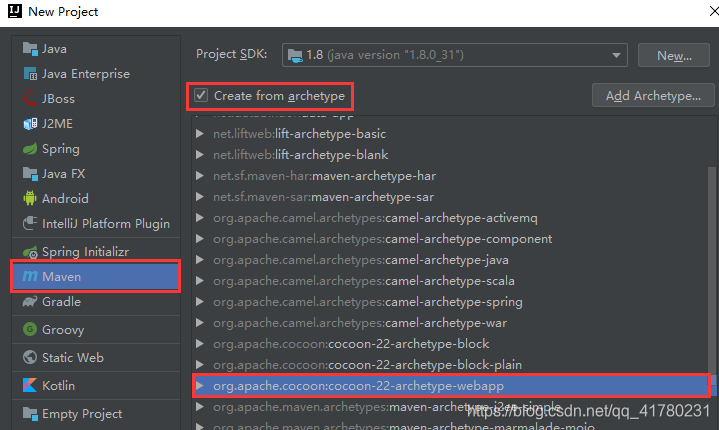719x430 pixels.
Task: Expand cocoon-22-archetype-block node
Action: 199,344
